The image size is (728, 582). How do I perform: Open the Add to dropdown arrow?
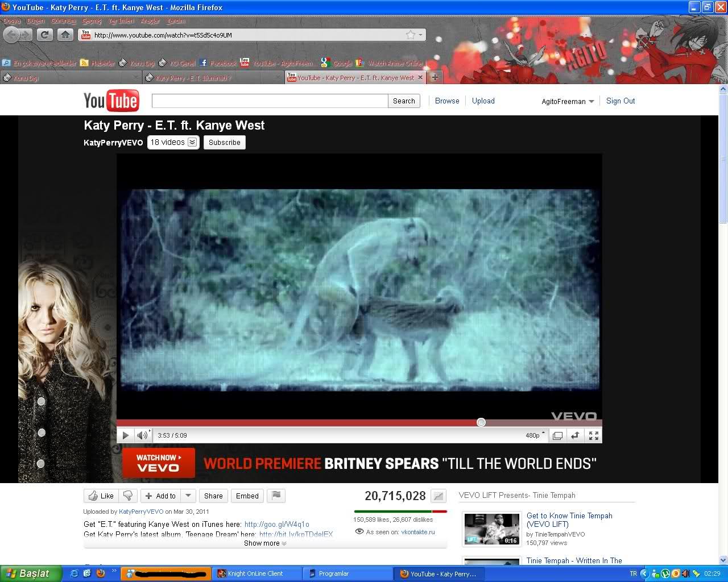188,496
